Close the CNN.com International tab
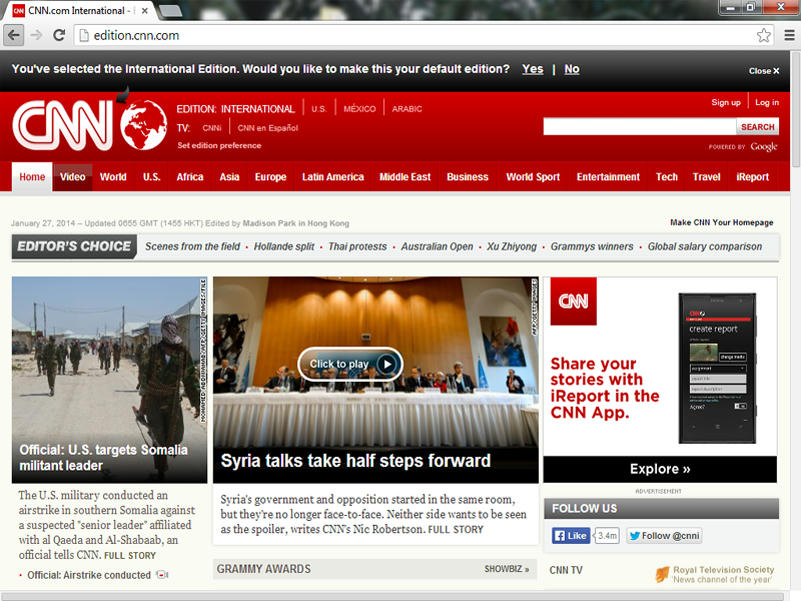Image resolution: width=801 pixels, height=601 pixels. click(x=145, y=10)
